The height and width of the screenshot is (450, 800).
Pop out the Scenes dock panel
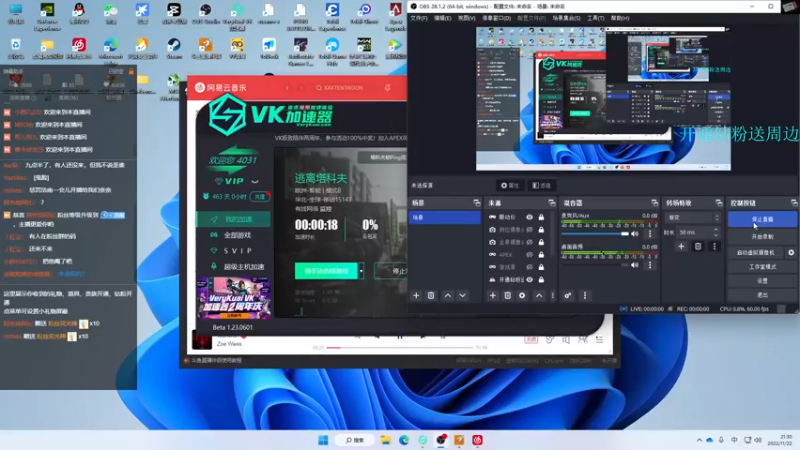tap(477, 203)
